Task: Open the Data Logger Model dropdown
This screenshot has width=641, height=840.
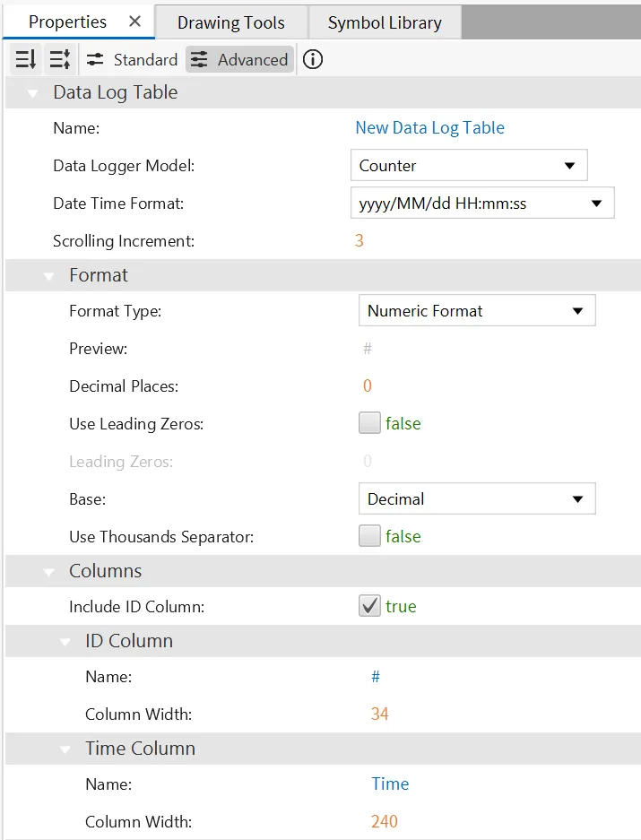Action: [468, 166]
